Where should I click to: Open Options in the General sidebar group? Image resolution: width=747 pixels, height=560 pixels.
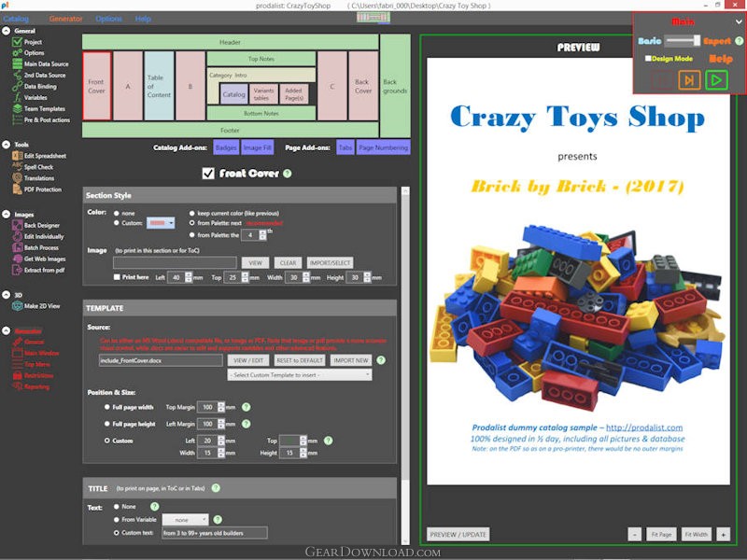pos(28,53)
